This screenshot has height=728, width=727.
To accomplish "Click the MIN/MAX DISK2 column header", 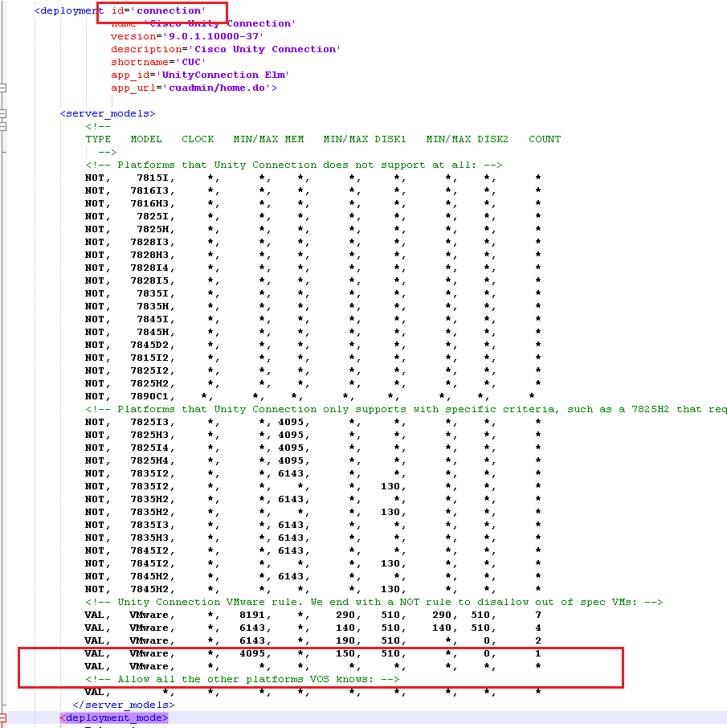I will point(468,139).
